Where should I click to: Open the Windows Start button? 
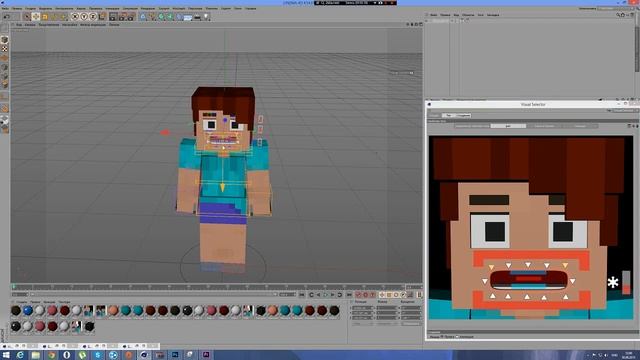coord(7,355)
